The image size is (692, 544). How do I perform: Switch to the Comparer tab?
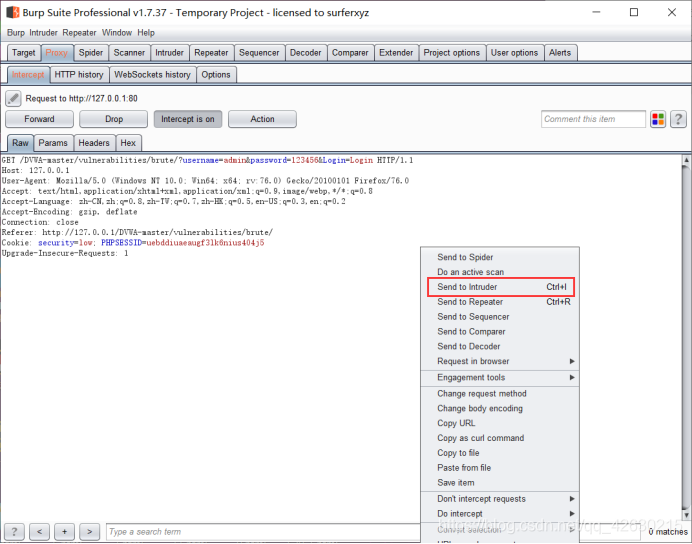(350, 53)
